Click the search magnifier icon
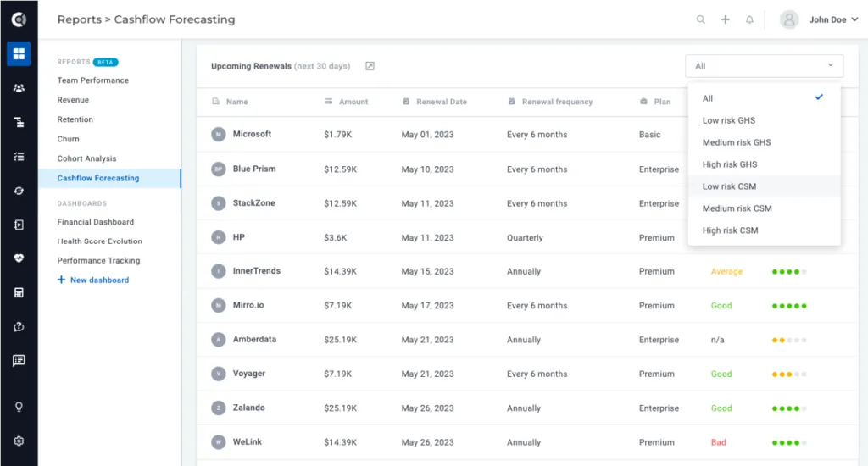868x466 pixels. pyautogui.click(x=701, y=20)
